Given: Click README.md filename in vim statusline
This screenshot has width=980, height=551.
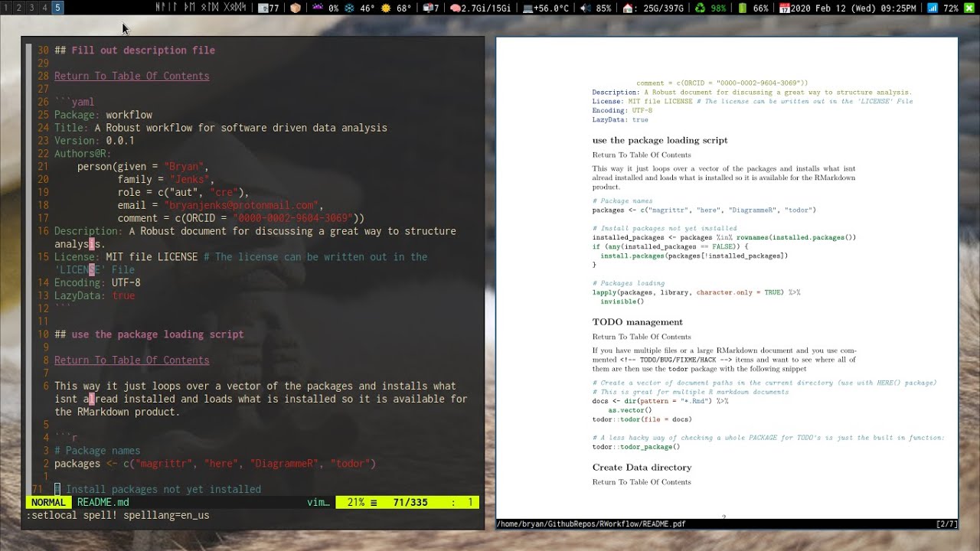Looking at the screenshot, I should click(x=103, y=503).
